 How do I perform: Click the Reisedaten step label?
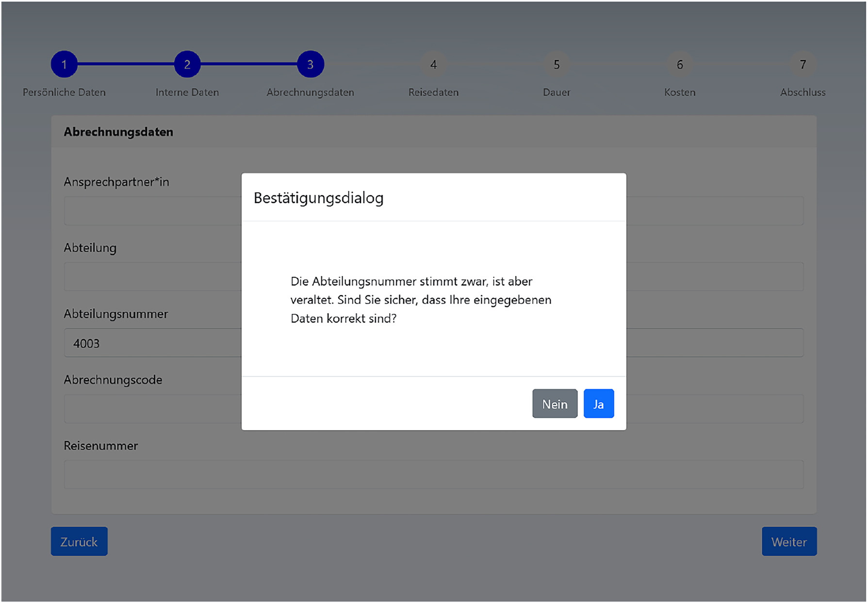(433, 92)
